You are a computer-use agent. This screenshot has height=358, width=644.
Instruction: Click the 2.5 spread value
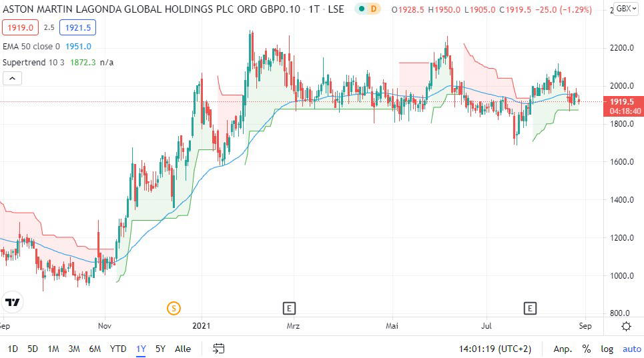tap(49, 27)
